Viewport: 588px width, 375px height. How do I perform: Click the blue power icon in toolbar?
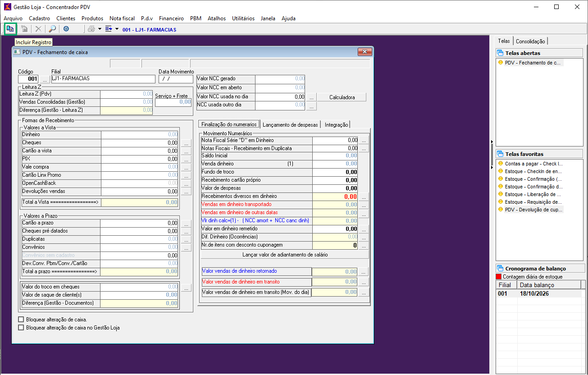(x=66, y=29)
